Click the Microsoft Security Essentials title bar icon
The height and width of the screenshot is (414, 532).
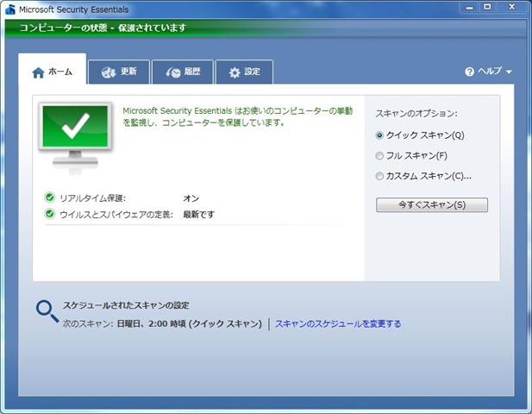coord(10,9)
